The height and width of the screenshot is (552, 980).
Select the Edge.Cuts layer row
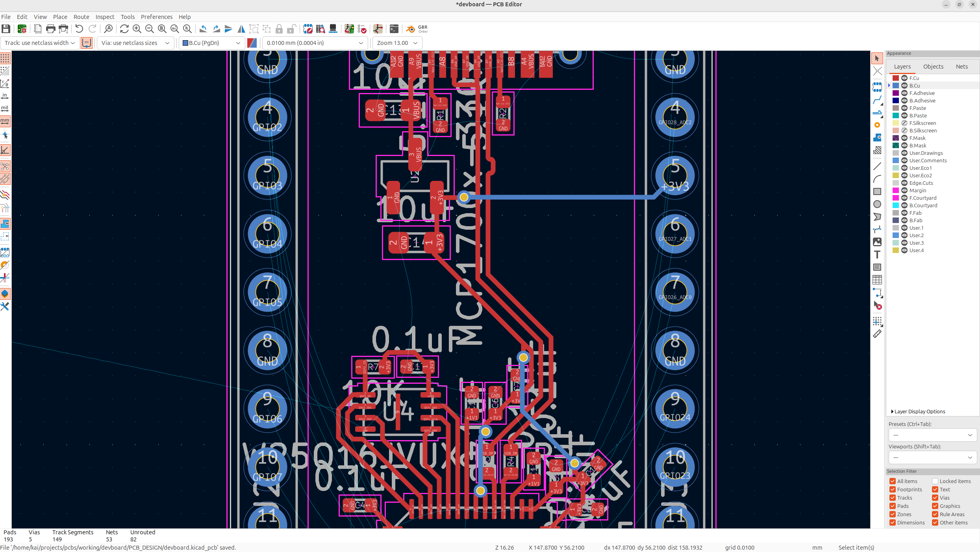click(921, 183)
